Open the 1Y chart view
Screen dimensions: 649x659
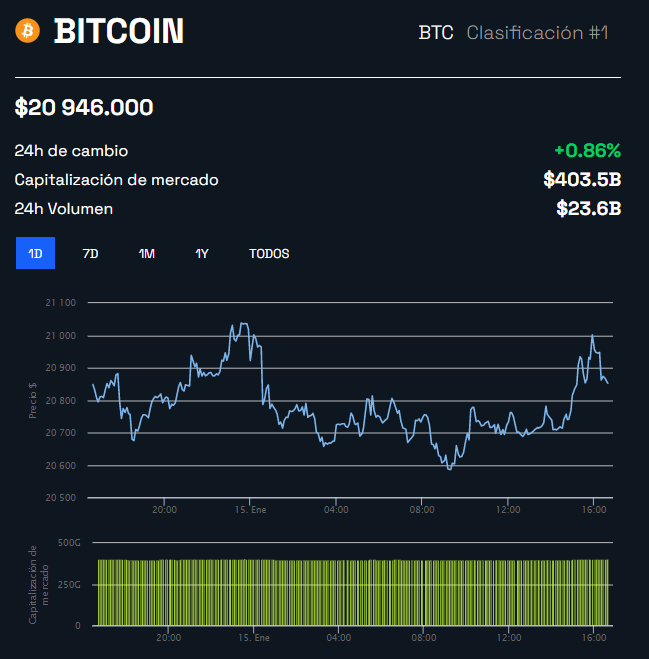click(202, 254)
